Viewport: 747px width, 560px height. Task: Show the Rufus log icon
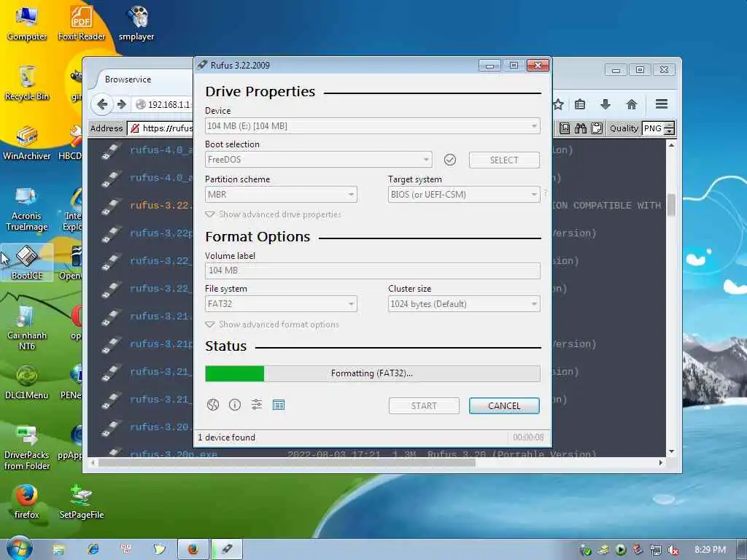279,405
